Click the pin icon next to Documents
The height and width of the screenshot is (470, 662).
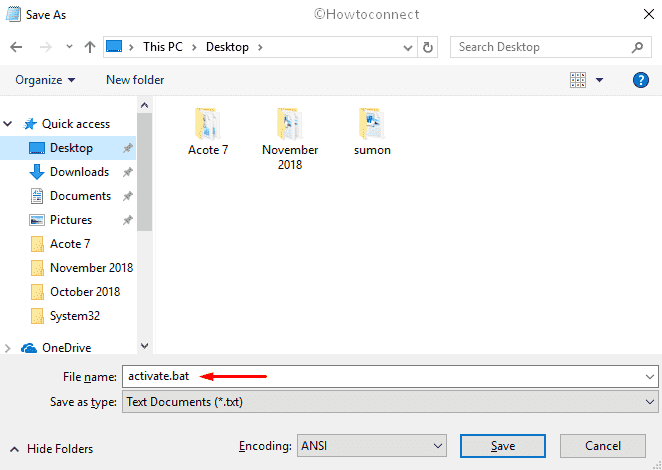pos(128,196)
